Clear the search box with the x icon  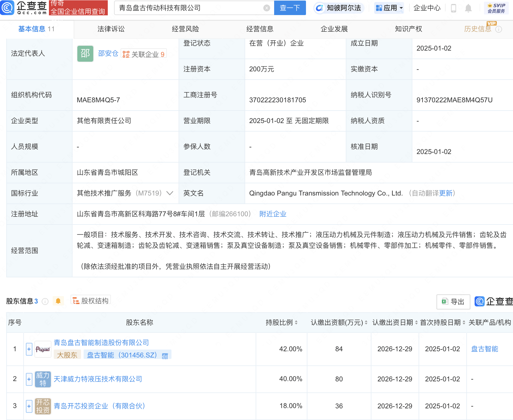point(266,8)
